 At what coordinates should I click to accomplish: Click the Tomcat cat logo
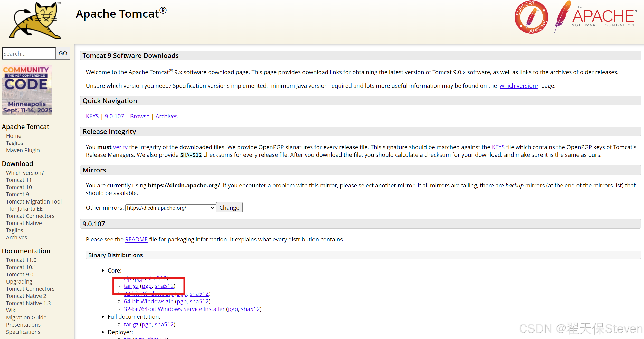coord(35,21)
